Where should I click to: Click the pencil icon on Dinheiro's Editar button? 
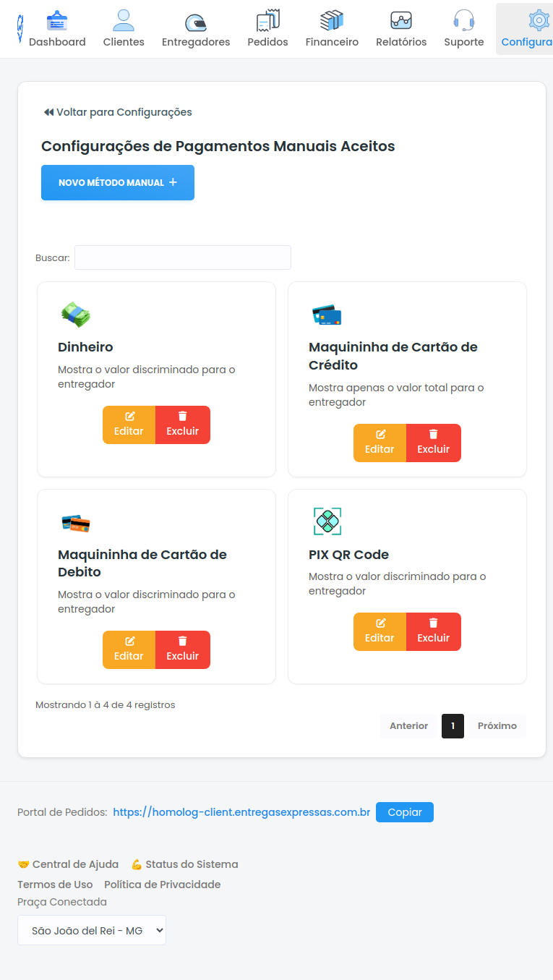tap(129, 417)
